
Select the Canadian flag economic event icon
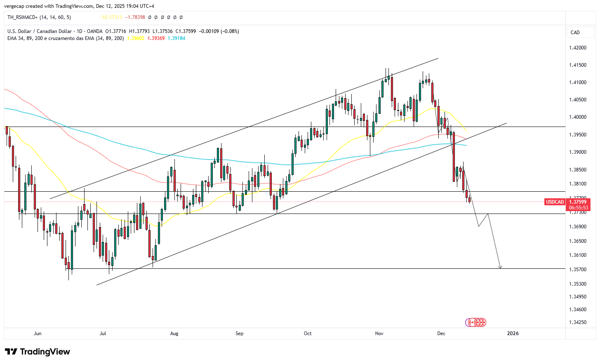point(472,322)
